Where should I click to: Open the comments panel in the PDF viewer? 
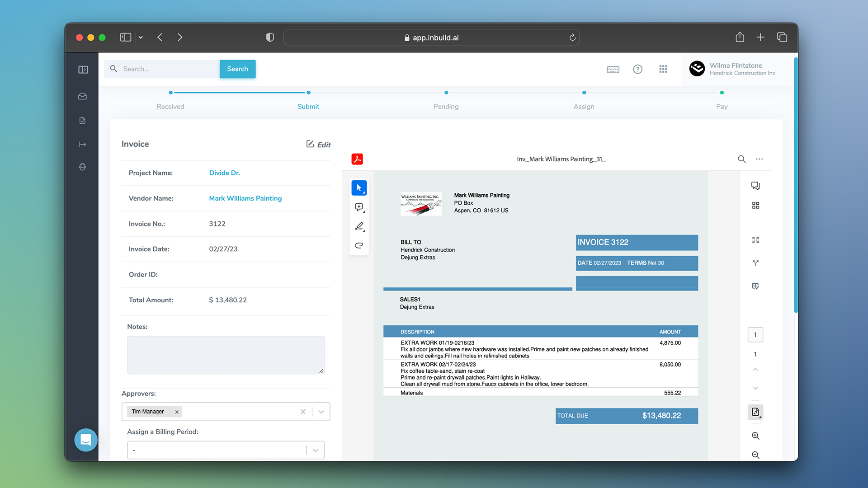point(755,185)
